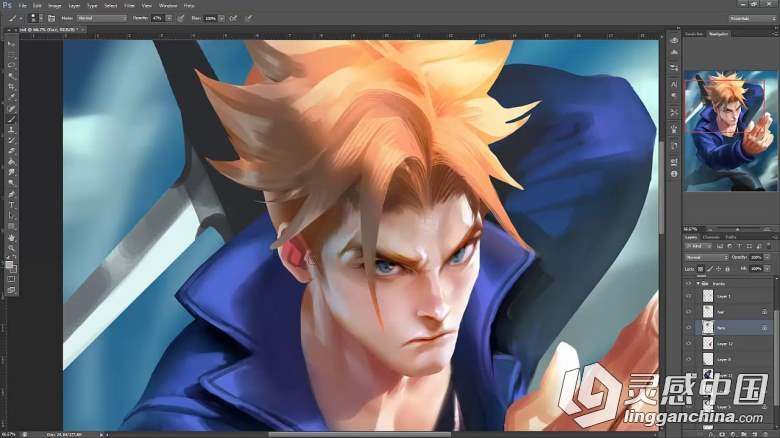Click the Navigator zoom slider
Screen dimensions: 780x438
736,229
